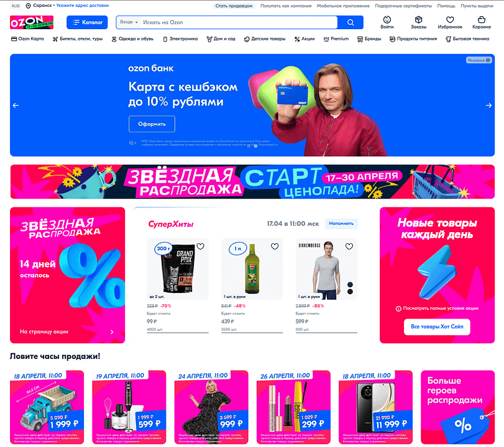
Task: Click the Оформить button on banner
Action: (x=152, y=124)
